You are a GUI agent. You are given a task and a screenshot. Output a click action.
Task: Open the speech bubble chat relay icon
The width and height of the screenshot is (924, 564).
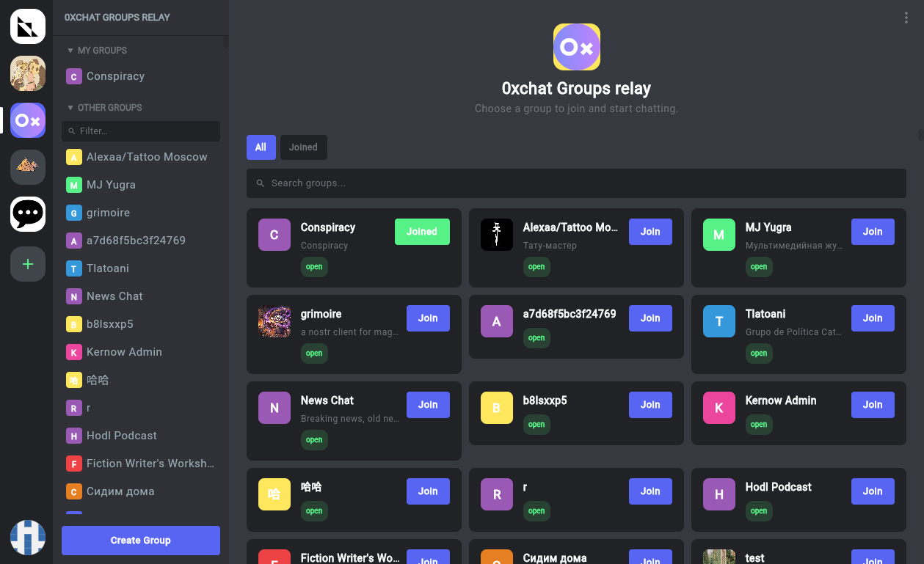tap(28, 214)
